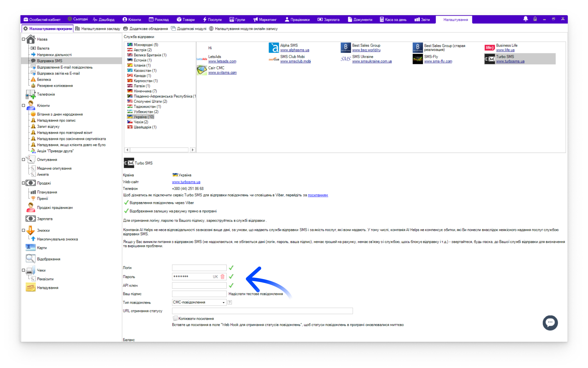Open www.turbosms.ua link in Web-сайт row

coord(186,182)
